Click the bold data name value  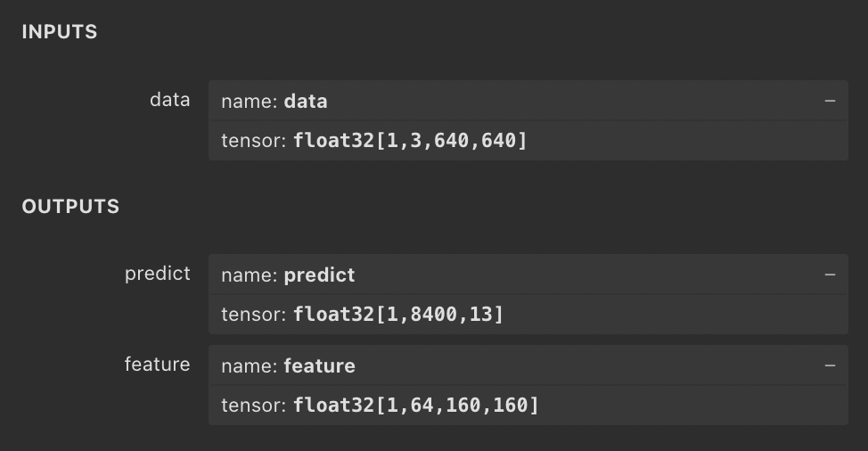[x=306, y=102]
